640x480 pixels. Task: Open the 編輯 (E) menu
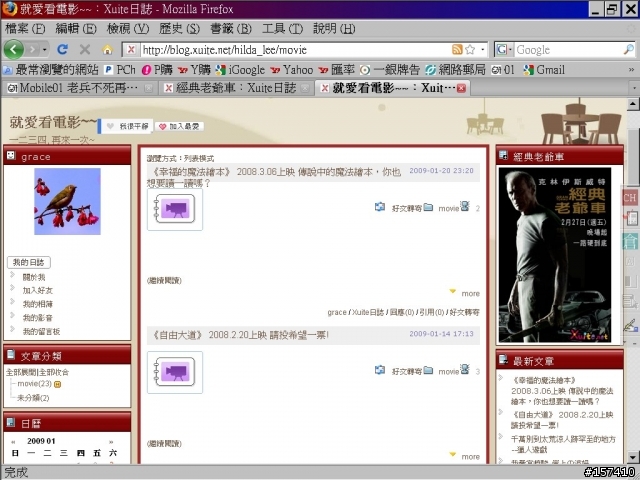pyautogui.click(x=76, y=29)
